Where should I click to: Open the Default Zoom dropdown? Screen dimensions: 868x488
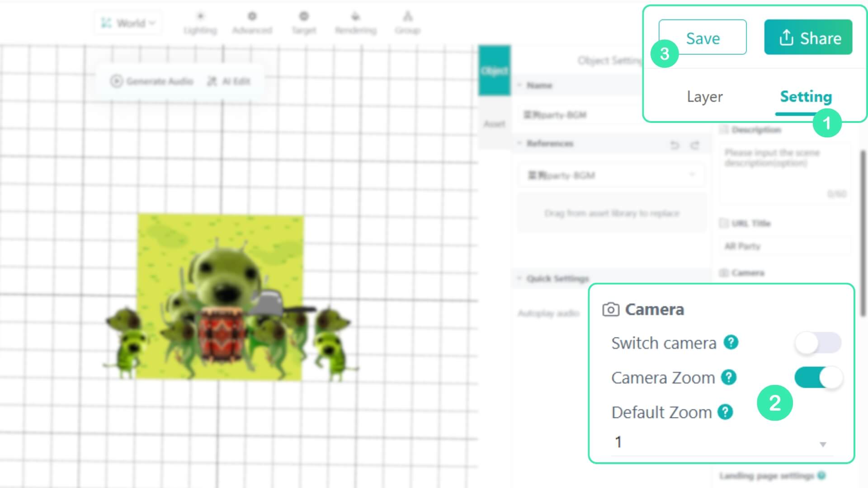(x=722, y=442)
